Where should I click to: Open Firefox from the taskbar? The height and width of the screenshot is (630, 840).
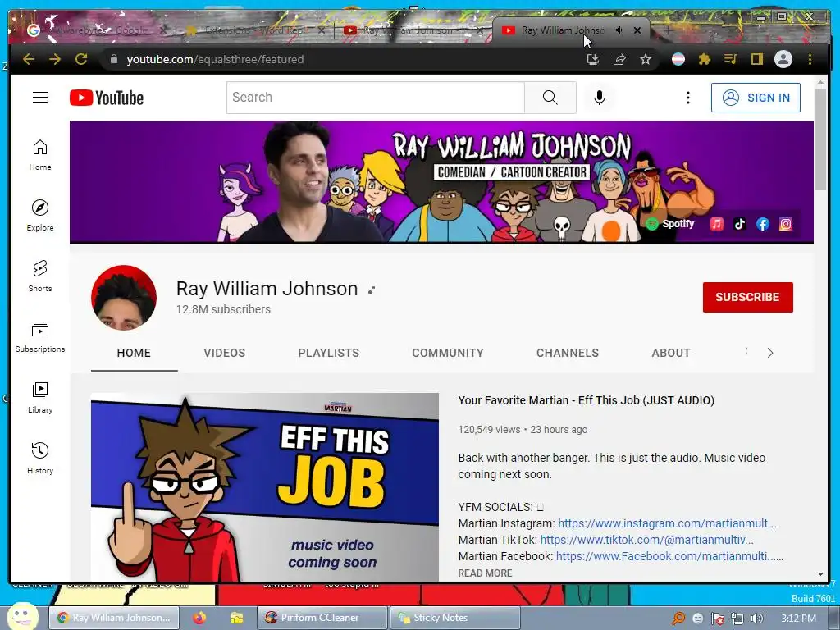(200, 618)
